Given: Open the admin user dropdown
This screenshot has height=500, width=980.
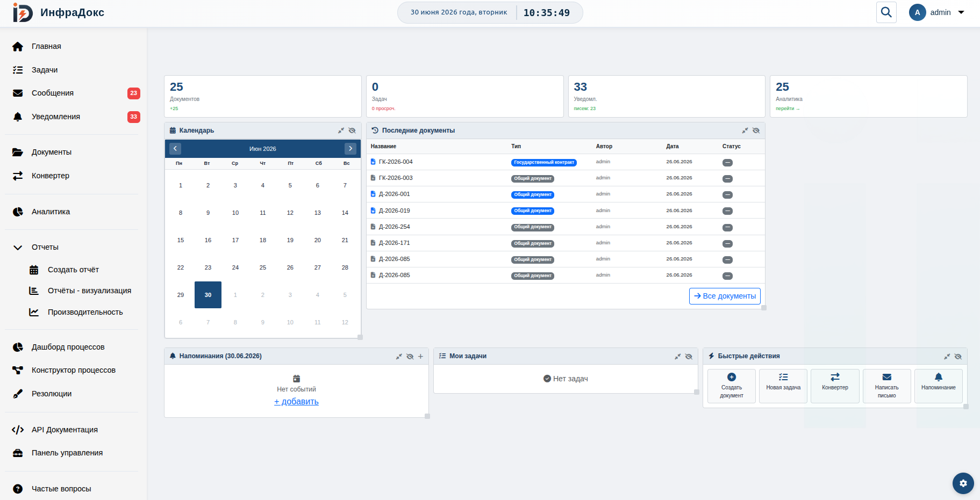Looking at the screenshot, I should [x=937, y=12].
